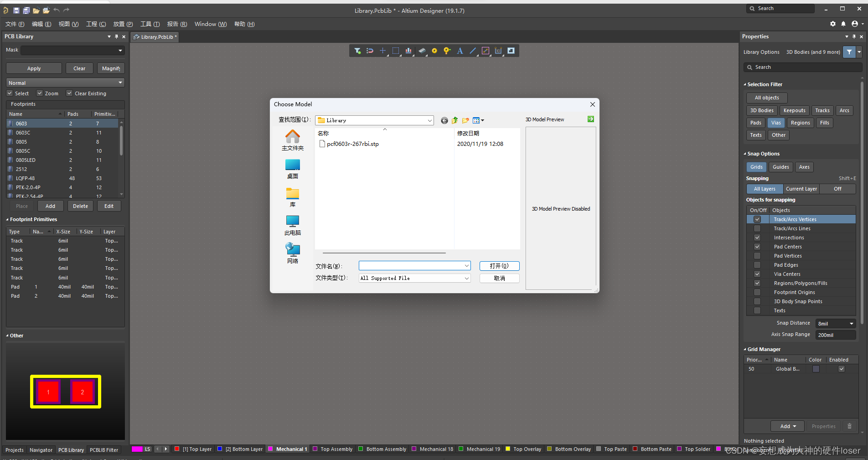The width and height of the screenshot is (868, 460).
Task: Open the Normal mode dropdown
Action: click(120, 83)
